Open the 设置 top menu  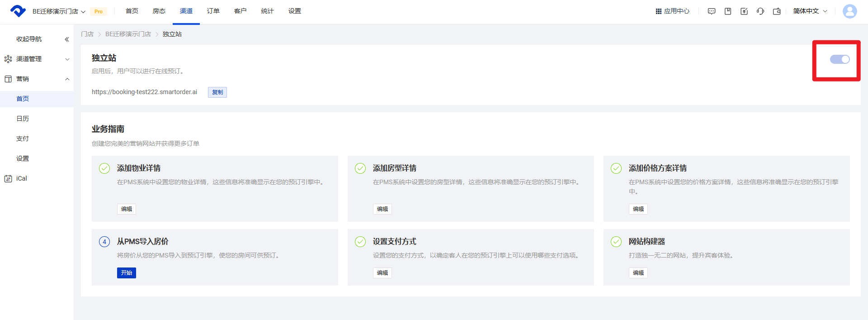point(295,11)
